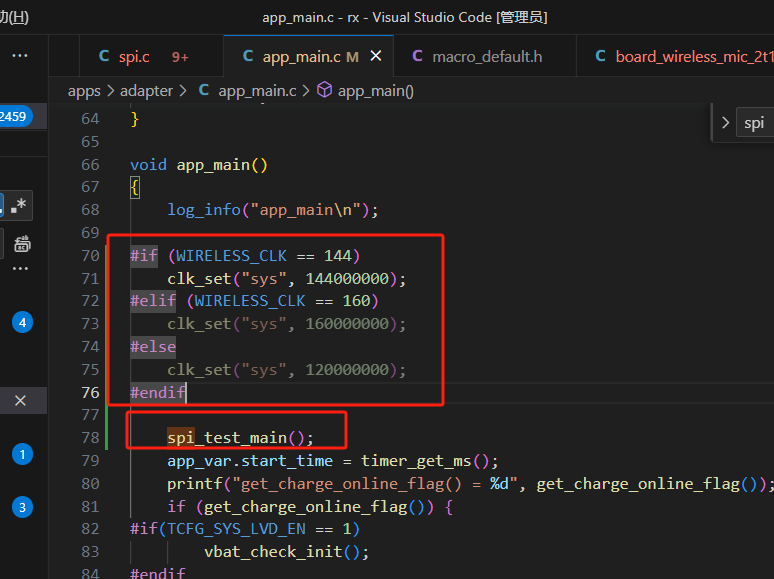Click the spi_test_main() call on line 78
Image resolution: width=774 pixels, height=579 pixels.
240,438
